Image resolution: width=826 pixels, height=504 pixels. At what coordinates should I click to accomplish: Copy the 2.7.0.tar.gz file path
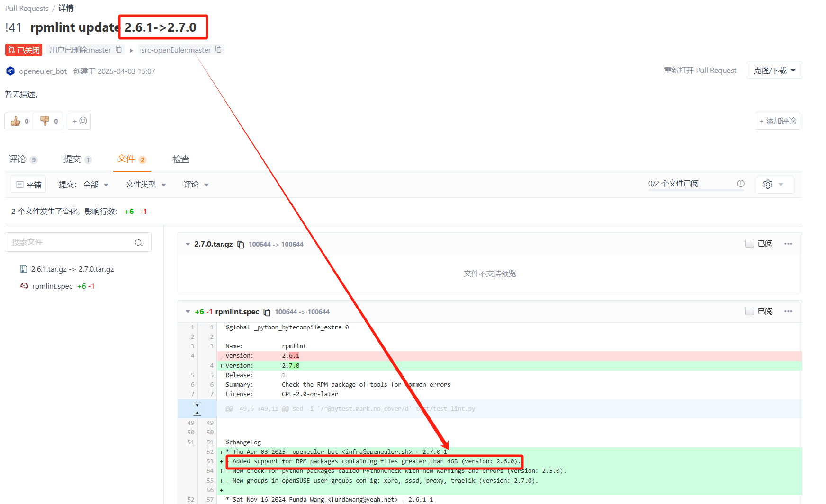241,245
